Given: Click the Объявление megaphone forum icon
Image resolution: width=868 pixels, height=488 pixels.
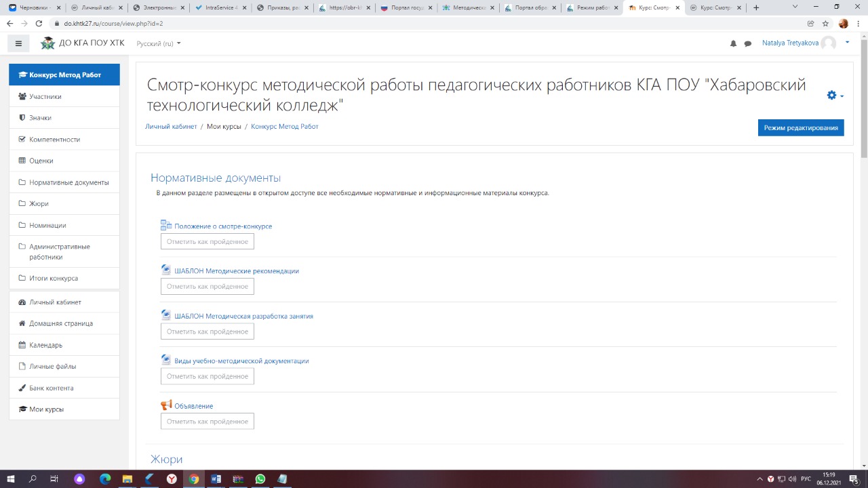Looking at the screenshot, I should pos(166,405).
